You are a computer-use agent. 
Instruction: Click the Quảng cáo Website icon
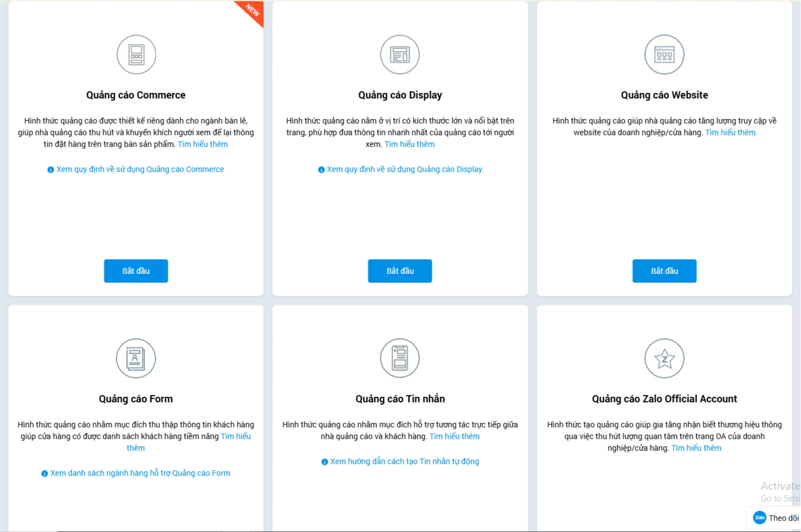(x=664, y=55)
